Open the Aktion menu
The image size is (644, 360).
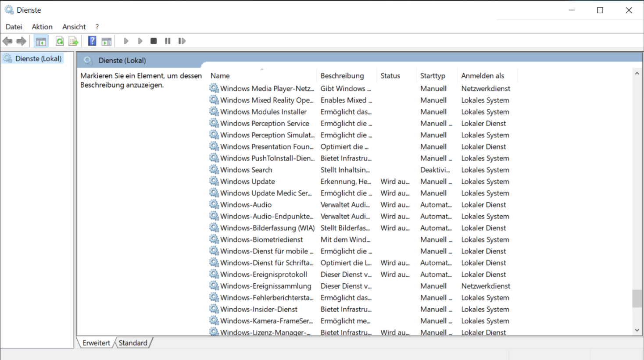[42, 27]
